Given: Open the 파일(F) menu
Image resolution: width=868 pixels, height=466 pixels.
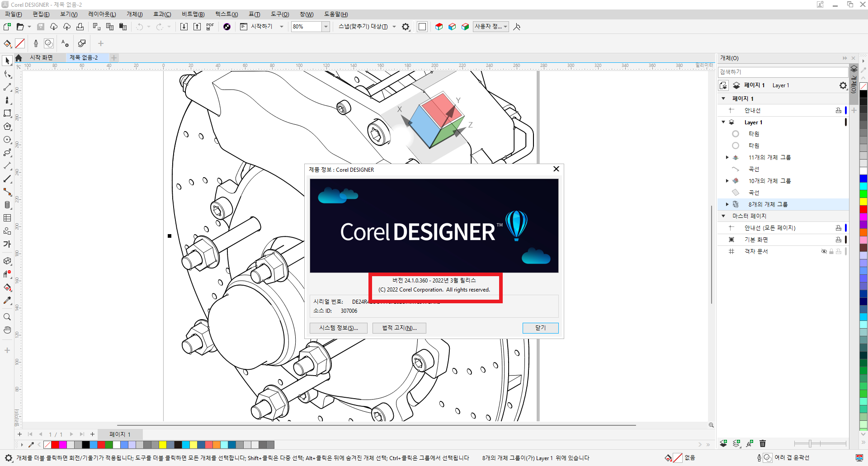Looking at the screenshot, I should tap(14, 14).
